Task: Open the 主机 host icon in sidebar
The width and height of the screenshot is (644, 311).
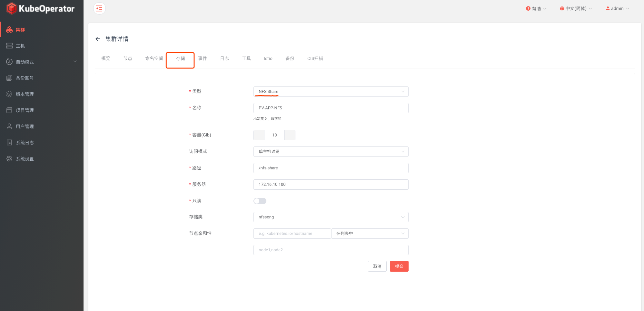Action: pos(9,46)
